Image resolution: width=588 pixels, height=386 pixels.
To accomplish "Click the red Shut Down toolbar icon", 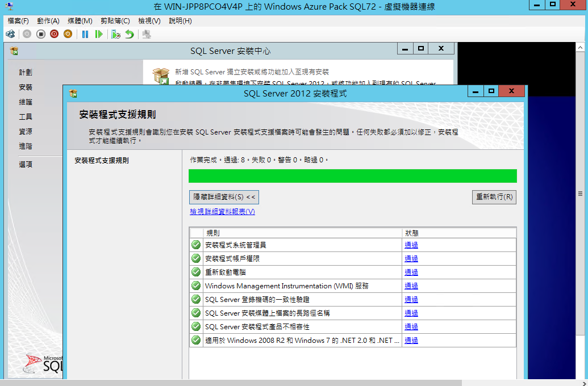I will 55,35.
